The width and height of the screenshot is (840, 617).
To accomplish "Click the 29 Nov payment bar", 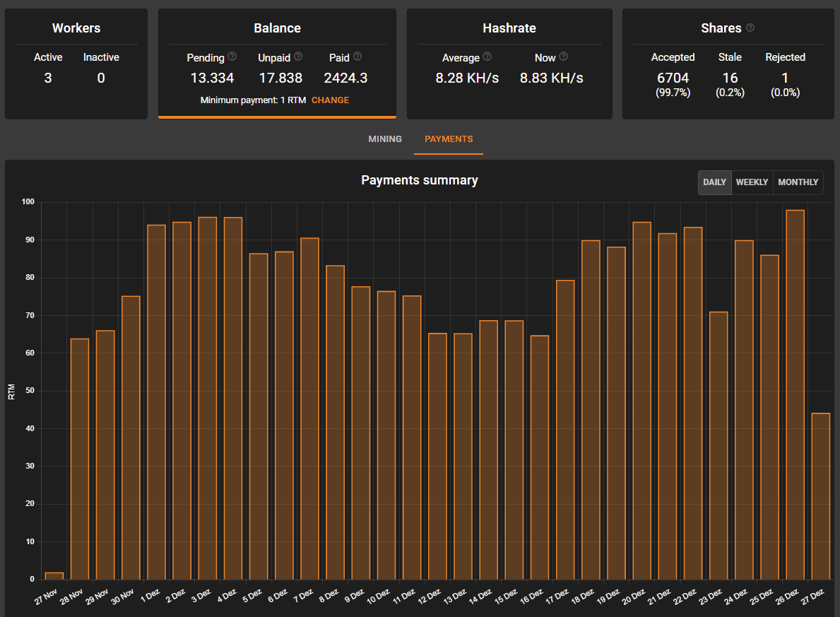I will pyautogui.click(x=105, y=455).
